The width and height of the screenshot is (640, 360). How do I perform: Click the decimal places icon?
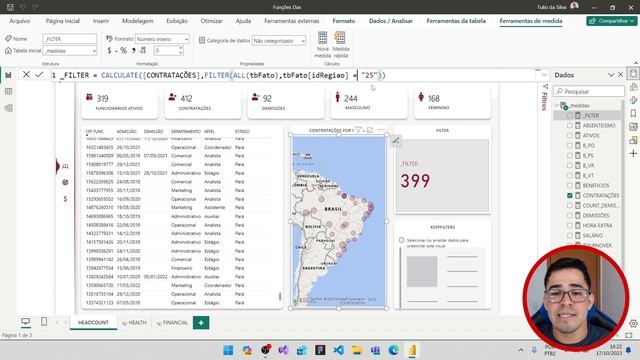tap(143, 51)
